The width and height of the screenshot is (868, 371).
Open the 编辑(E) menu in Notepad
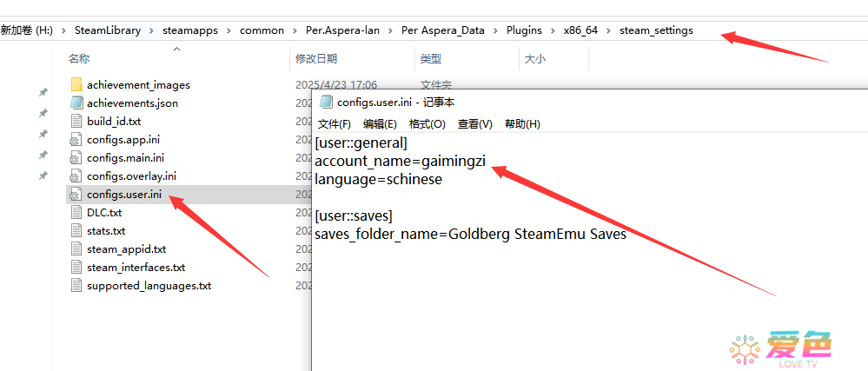click(x=380, y=124)
